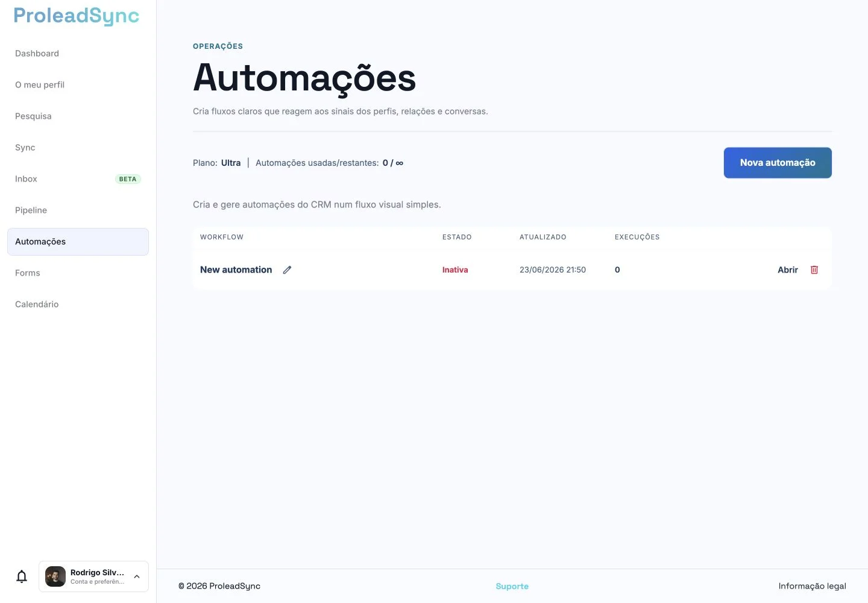Click the WORKFLOW column header

[x=222, y=237]
